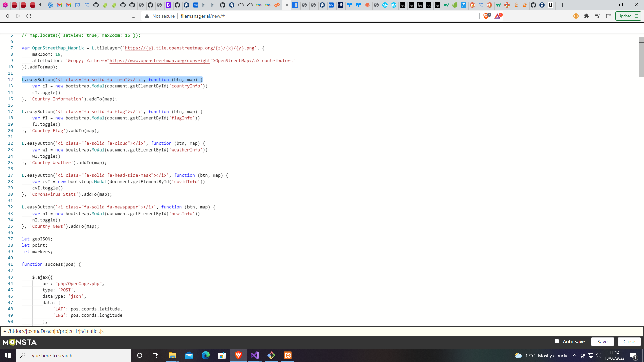The width and height of the screenshot is (644, 362).
Task: Click the MONSTA logo
Action: pos(19,342)
